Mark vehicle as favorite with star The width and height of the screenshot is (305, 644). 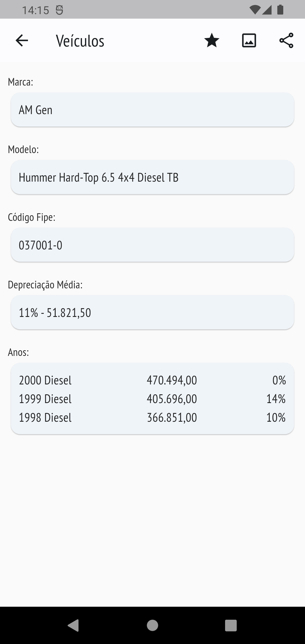(x=212, y=40)
